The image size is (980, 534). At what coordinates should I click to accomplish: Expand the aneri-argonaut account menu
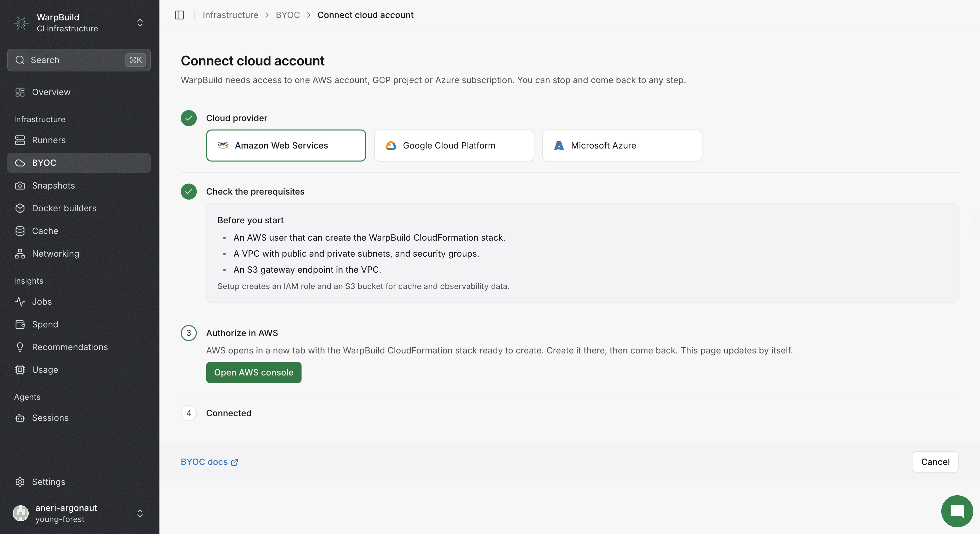[x=140, y=513]
